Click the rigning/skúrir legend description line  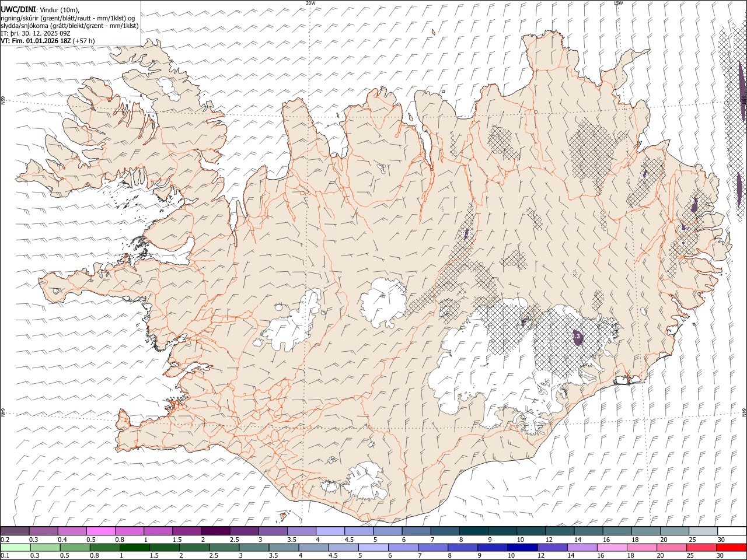click(68, 18)
